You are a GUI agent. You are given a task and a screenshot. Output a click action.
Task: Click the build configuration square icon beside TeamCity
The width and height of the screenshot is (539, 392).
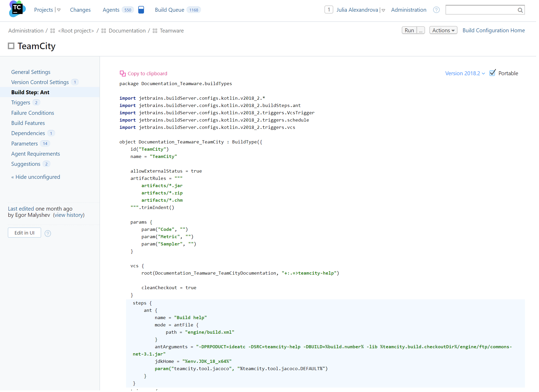tap(11, 46)
